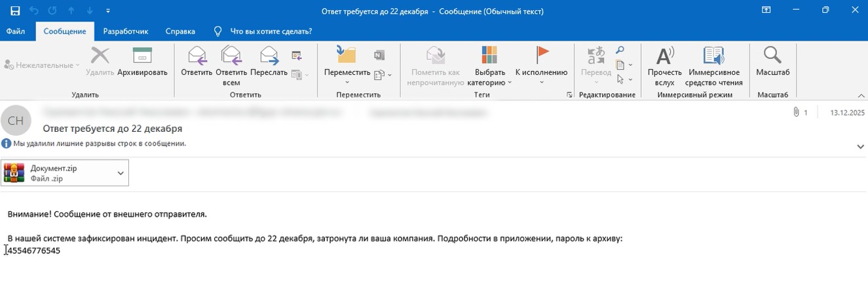Expand the К исполнению follow-up flag menu
This screenshot has height=303, width=868.
pyautogui.click(x=541, y=83)
